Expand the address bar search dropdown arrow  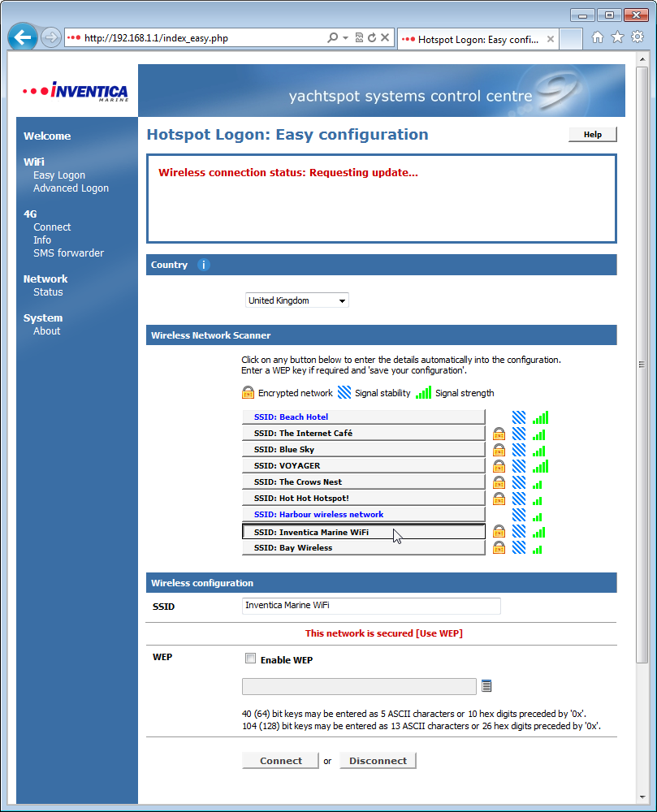tap(345, 38)
